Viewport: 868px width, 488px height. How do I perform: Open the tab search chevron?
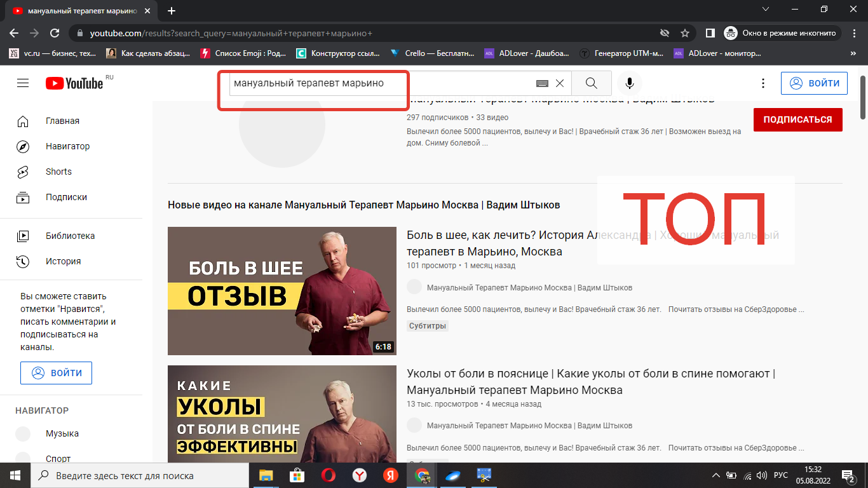point(765,9)
